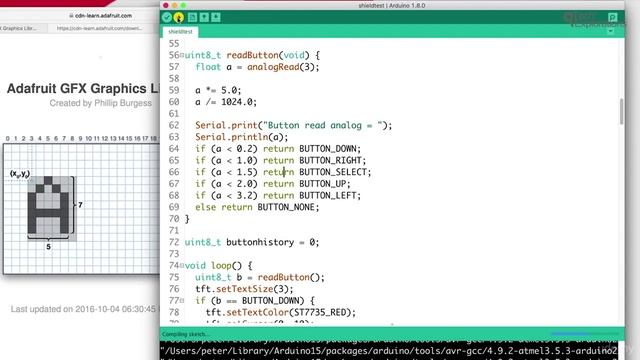The height and width of the screenshot is (360, 640).
Task: Click 'Created by Phillip Burgess' text
Action: [x=100, y=103]
